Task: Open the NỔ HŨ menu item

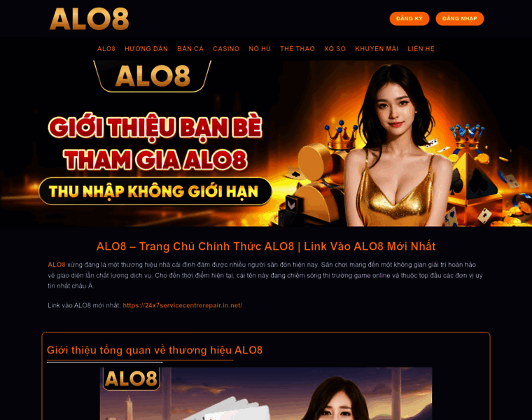Action: pos(260,49)
